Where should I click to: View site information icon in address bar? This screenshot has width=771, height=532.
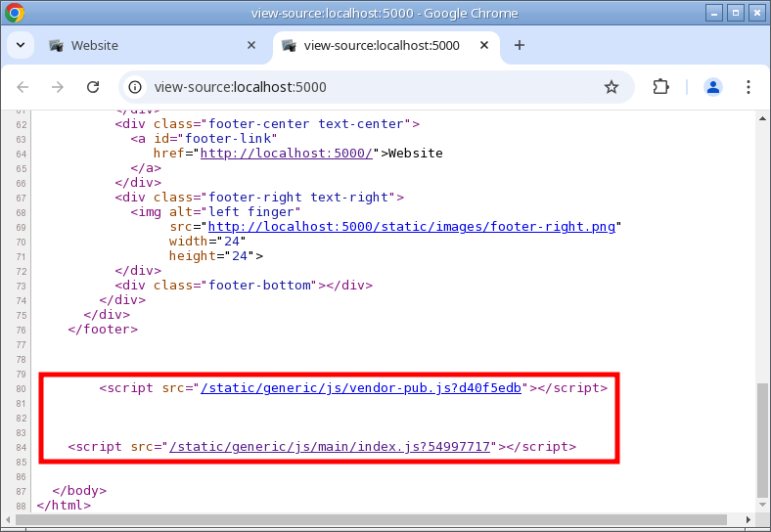[135, 87]
